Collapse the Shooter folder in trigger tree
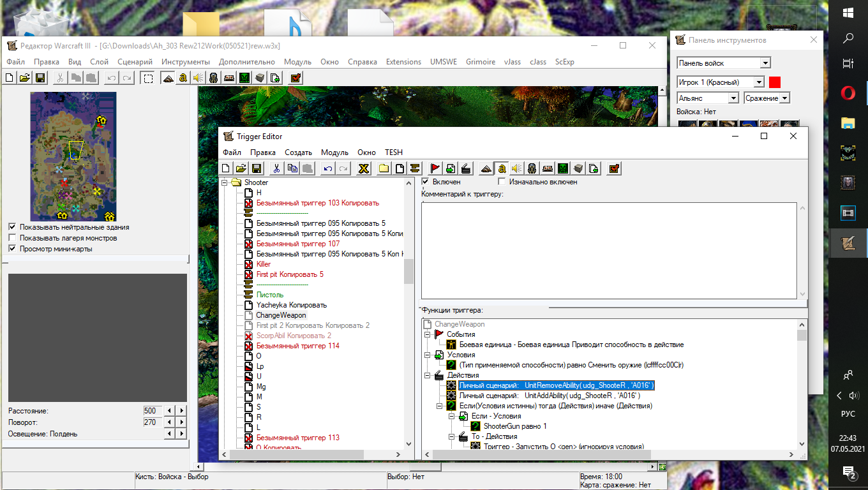Image resolution: width=868 pixels, height=490 pixels. [225, 182]
